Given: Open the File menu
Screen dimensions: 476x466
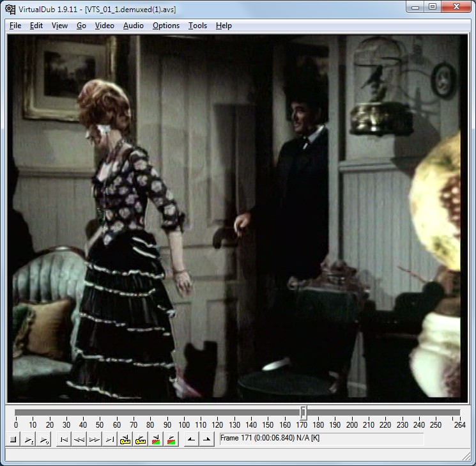Looking at the screenshot, I should point(15,26).
